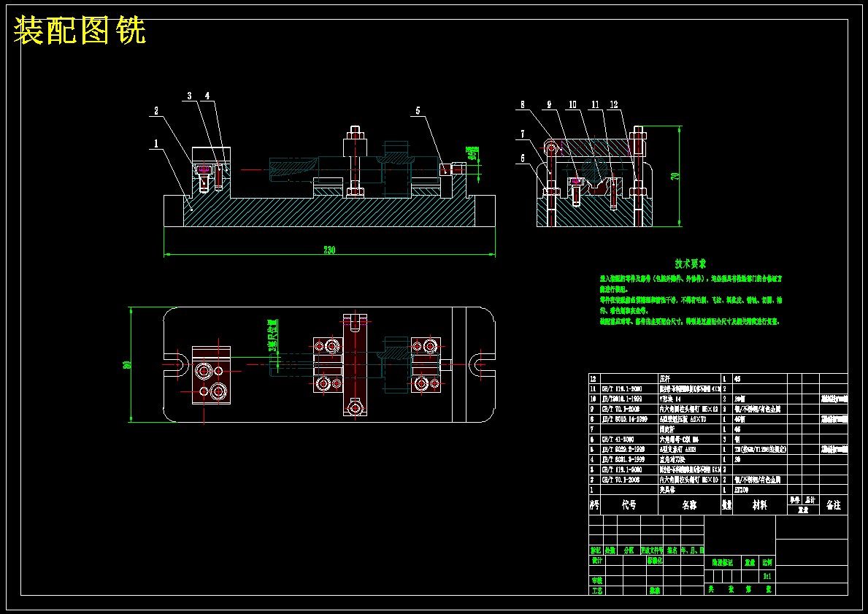The height and width of the screenshot is (614, 868).
Task: Click the 比例 label
Action: pyautogui.click(x=767, y=562)
